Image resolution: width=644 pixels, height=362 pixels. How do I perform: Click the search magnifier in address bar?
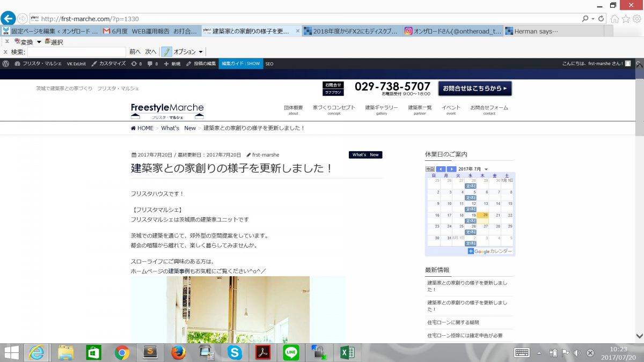(585, 18)
